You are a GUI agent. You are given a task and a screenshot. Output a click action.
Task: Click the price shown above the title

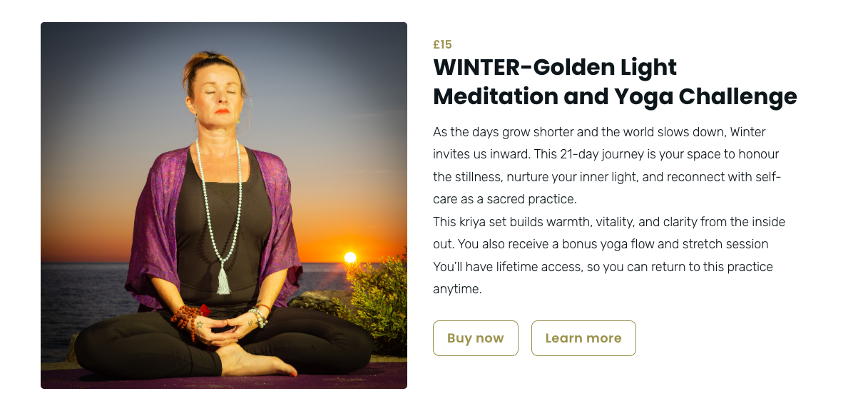click(441, 44)
